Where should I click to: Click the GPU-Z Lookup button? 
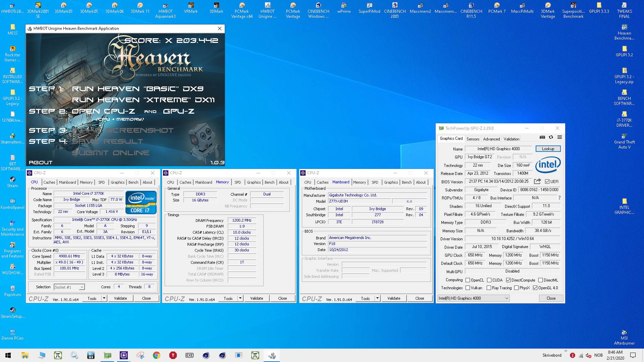coord(548,149)
